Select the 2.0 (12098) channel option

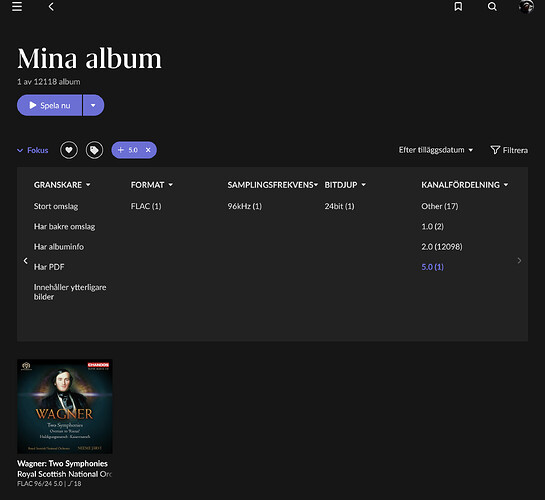[442, 247]
